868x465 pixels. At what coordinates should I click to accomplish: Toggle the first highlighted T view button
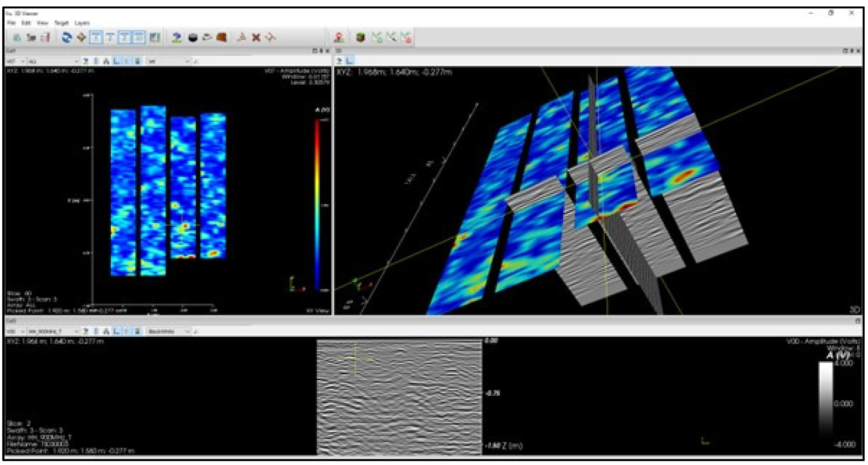pos(96,37)
